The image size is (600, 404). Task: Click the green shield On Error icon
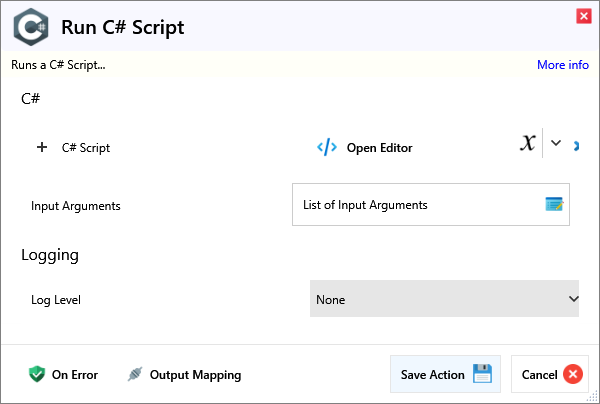(x=37, y=375)
